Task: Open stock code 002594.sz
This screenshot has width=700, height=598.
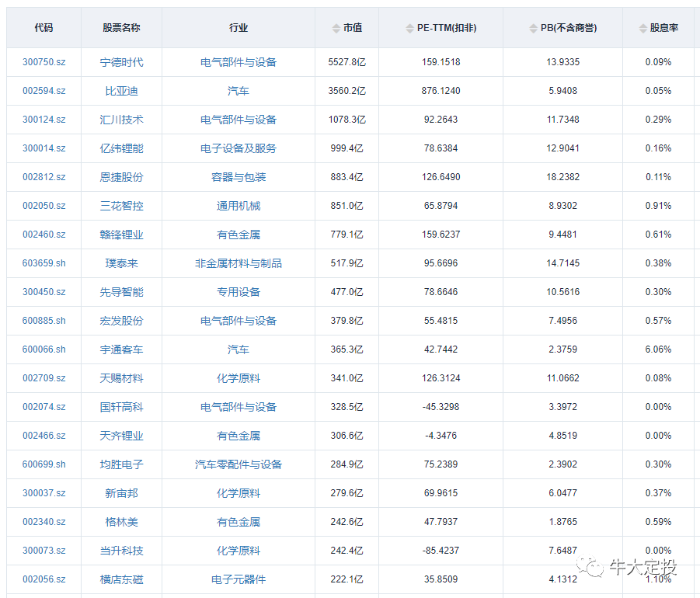Action: 44,91
